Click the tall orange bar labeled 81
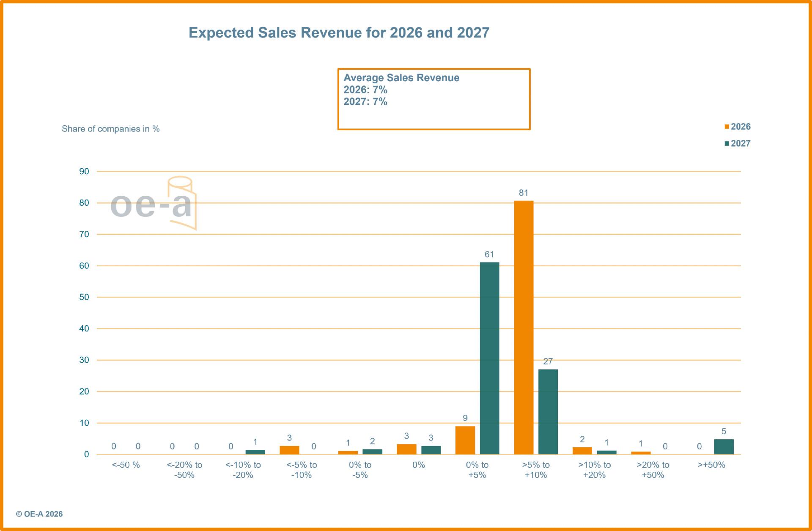This screenshot has width=812, height=531. (524, 328)
